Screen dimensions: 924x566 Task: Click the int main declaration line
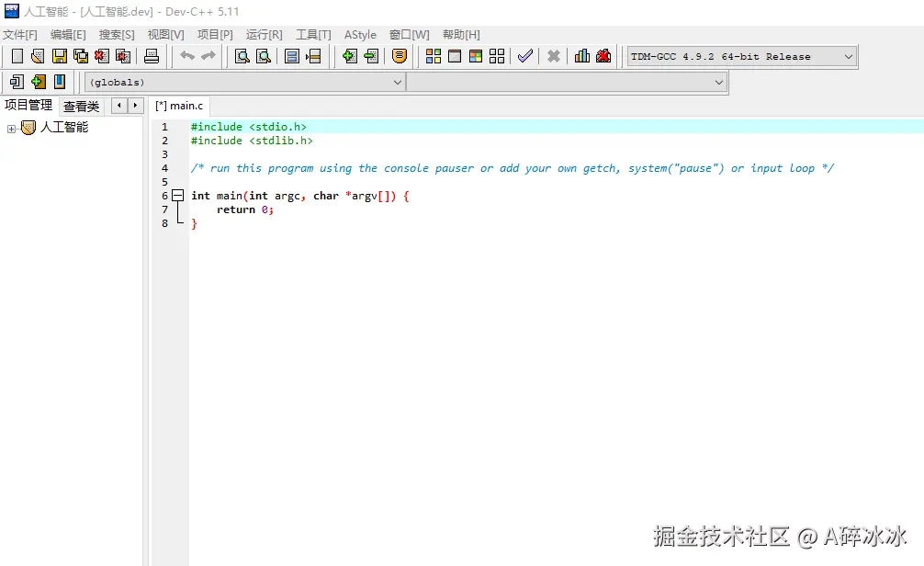click(300, 196)
